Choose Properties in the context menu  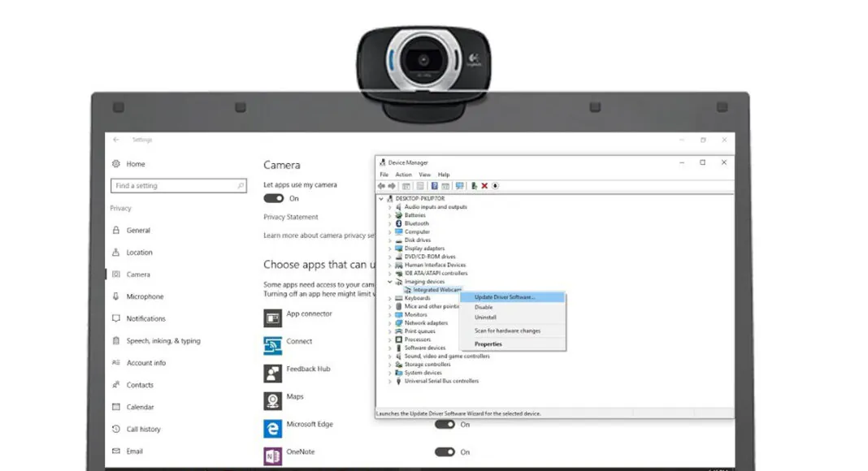tap(488, 344)
